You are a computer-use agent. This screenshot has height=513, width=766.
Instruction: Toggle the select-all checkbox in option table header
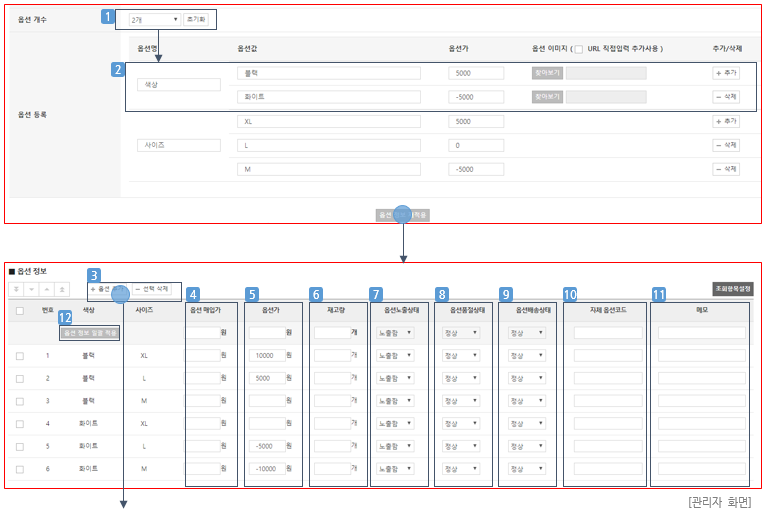[x=20, y=311]
